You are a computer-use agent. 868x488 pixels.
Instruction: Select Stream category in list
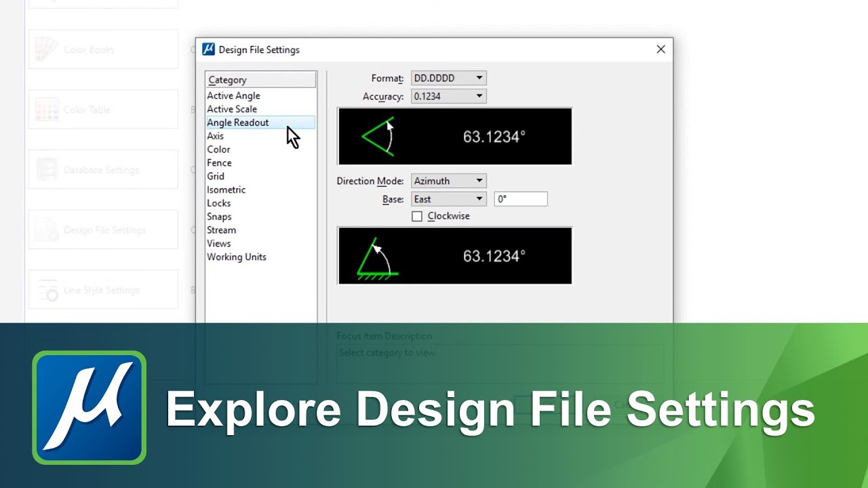pyautogui.click(x=260, y=230)
